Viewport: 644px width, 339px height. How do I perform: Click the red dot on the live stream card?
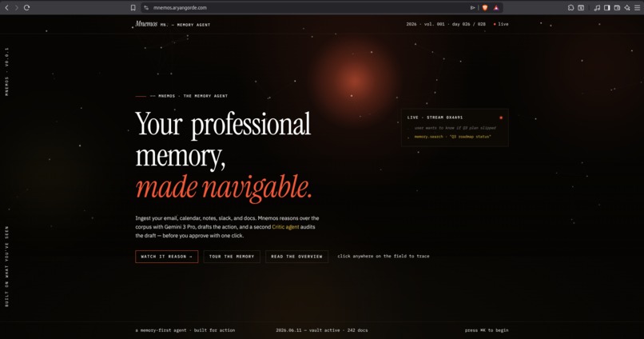pos(501,118)
